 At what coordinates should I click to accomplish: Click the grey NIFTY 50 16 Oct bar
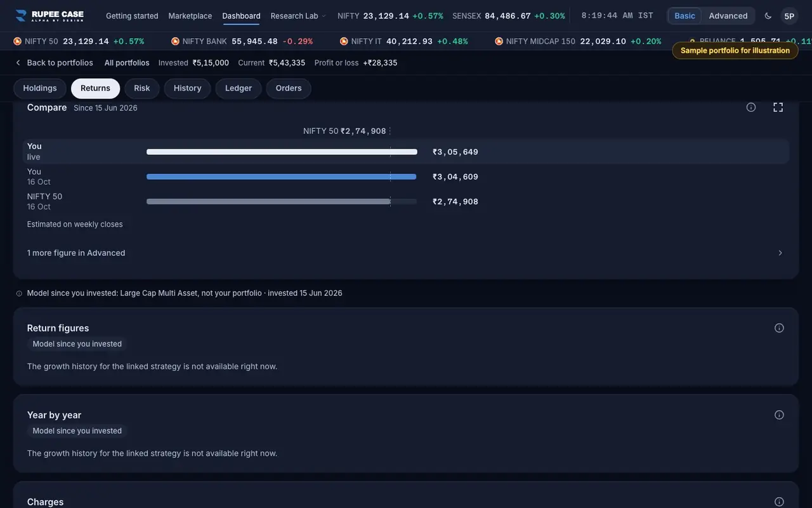pyautogui.click(x=268, y=201)
